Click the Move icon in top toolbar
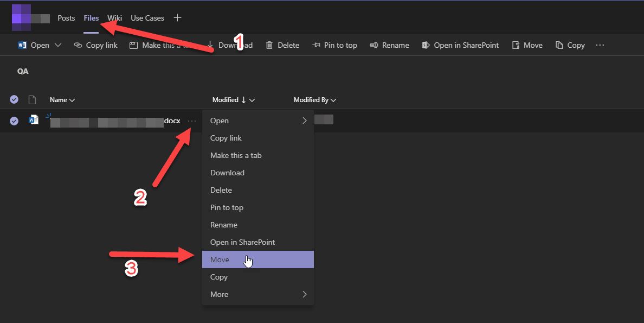 pyautogui.click(x=516, y=46)
